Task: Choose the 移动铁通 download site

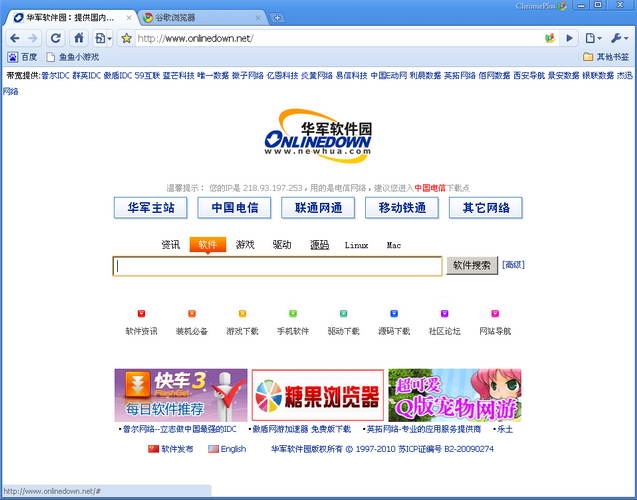Action: click(x=402, y=208)
